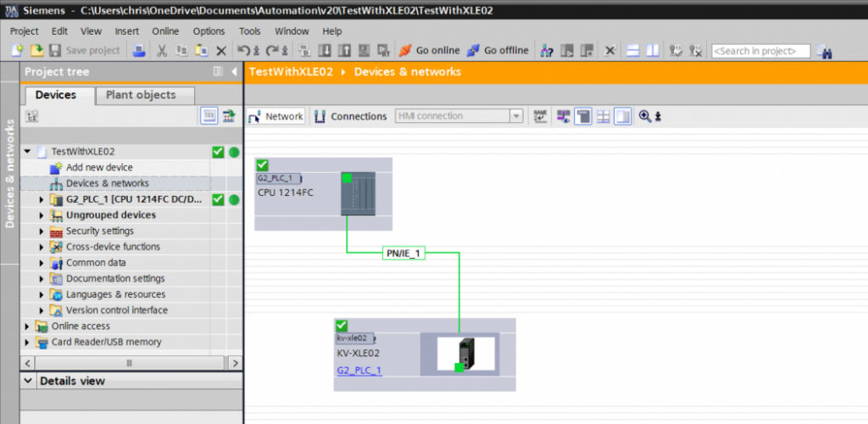
Task: Click the cross reference X toolbar icon
Action: tap(609, 51)
